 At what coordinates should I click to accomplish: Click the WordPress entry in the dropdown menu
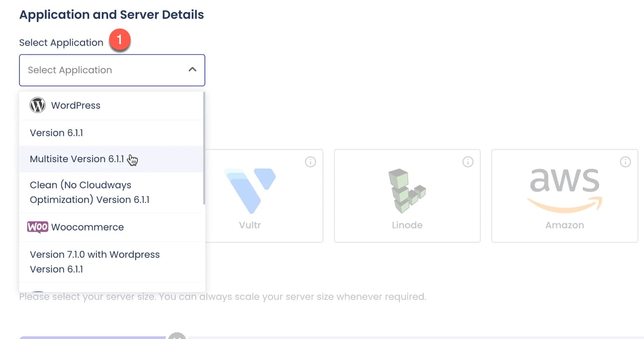(75, 105)
